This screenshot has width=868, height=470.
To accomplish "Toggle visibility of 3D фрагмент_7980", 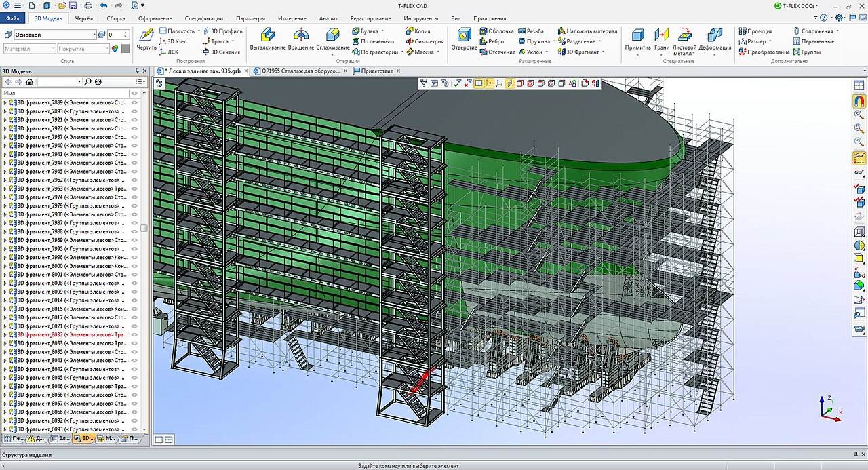I will (x=134, y=214).
